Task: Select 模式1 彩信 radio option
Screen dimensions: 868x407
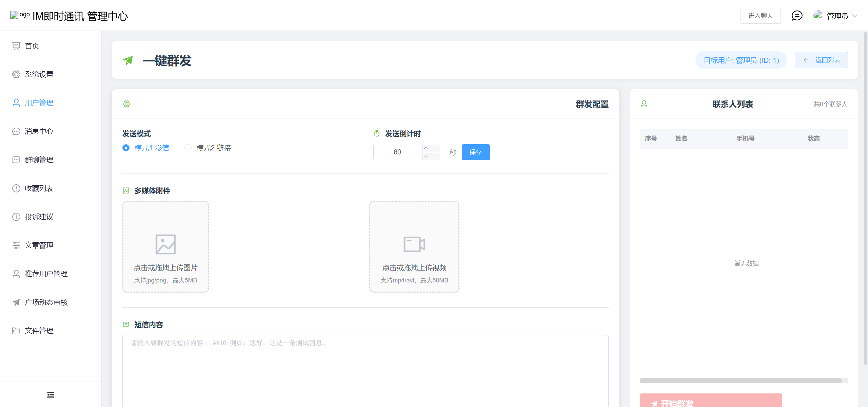Action: [x=126, y=148]
